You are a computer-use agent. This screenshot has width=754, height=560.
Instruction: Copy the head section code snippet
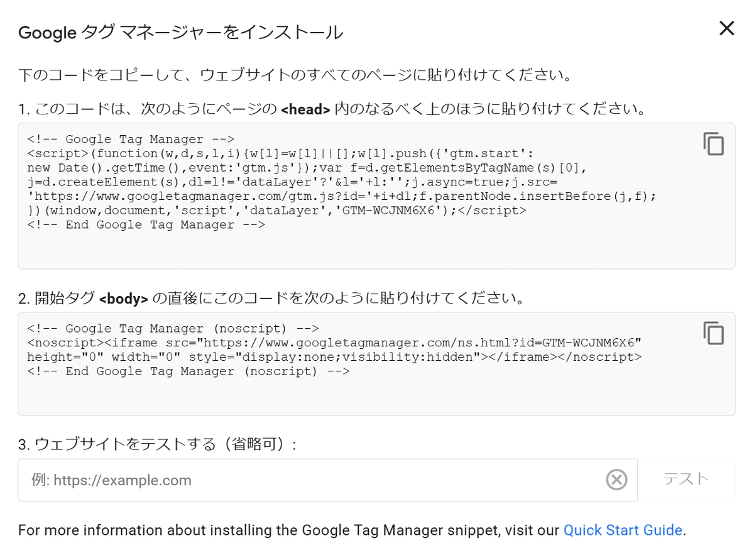click(713, 144)
